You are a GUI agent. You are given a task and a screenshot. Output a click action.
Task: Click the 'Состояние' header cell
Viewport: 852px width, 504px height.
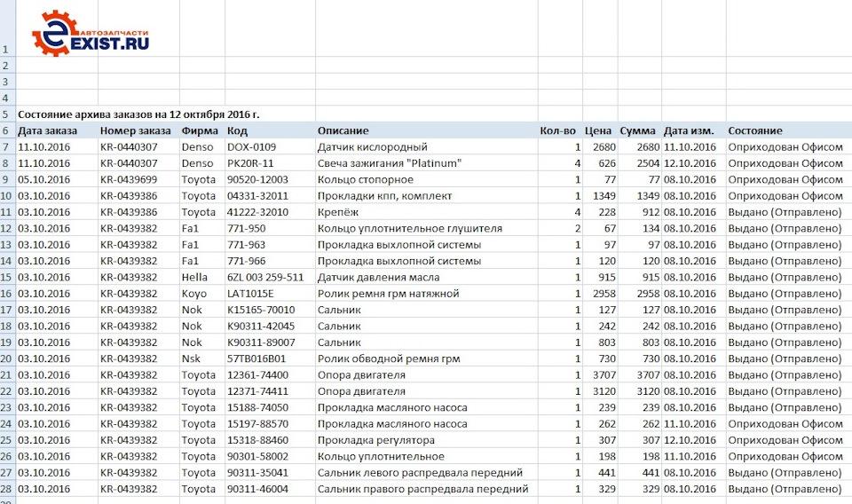754,130
